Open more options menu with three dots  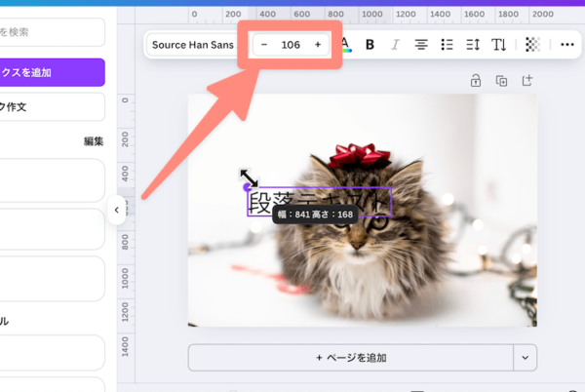pyautogui.click(x=567, y=45)
